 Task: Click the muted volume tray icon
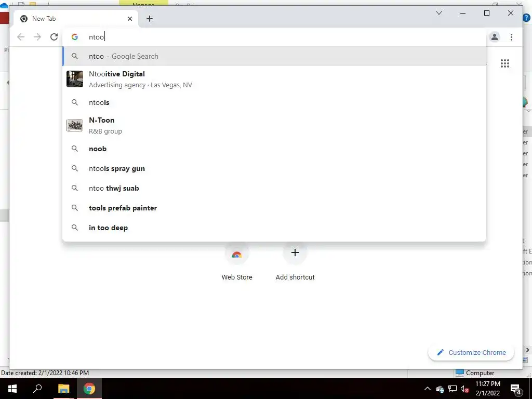click(464, 389)
